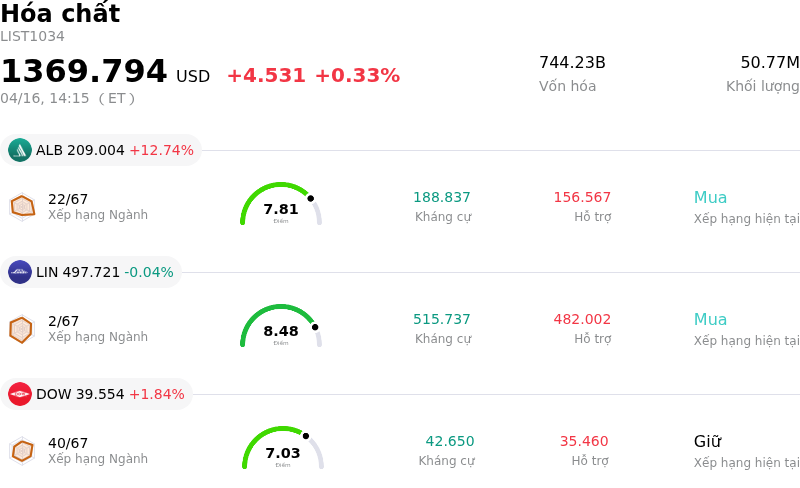Click the ALB company logo icon
This screenshot has height=488, width=800.
coord(20,150)
